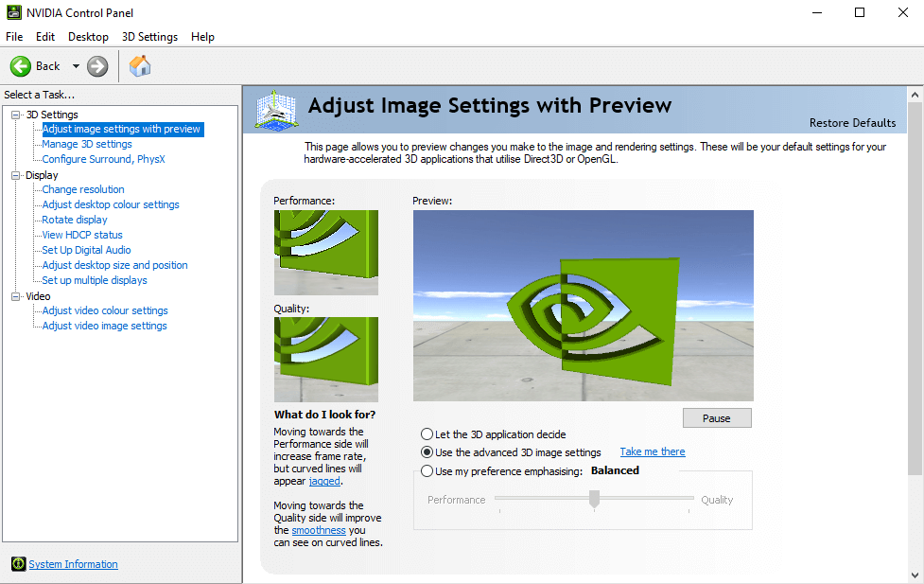
Task: Open Set Up Digital Audio
Action: pyautogui.click(x=87, y=250)
